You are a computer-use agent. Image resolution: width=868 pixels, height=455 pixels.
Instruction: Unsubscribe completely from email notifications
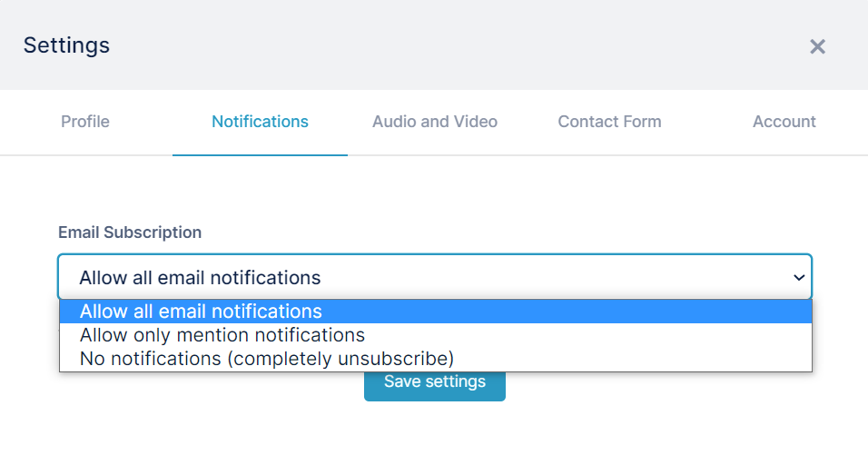click(436, 360)
